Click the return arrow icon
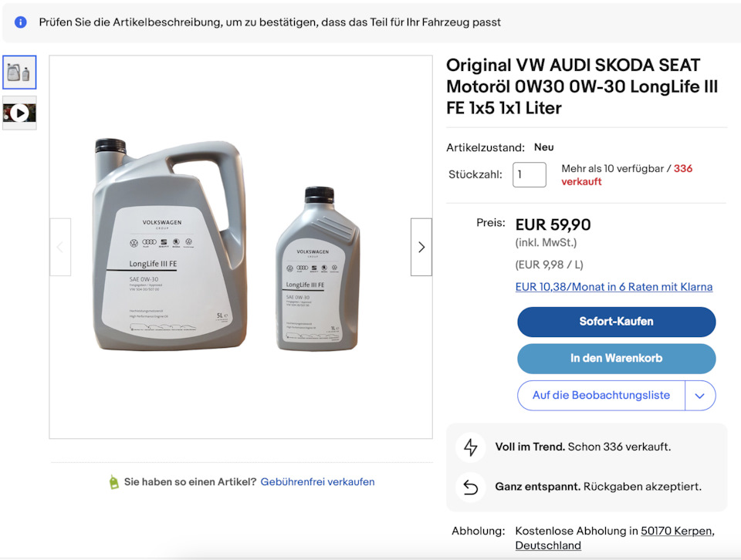Viewport: 741px width, 560px height. click(x=470, y=487)
